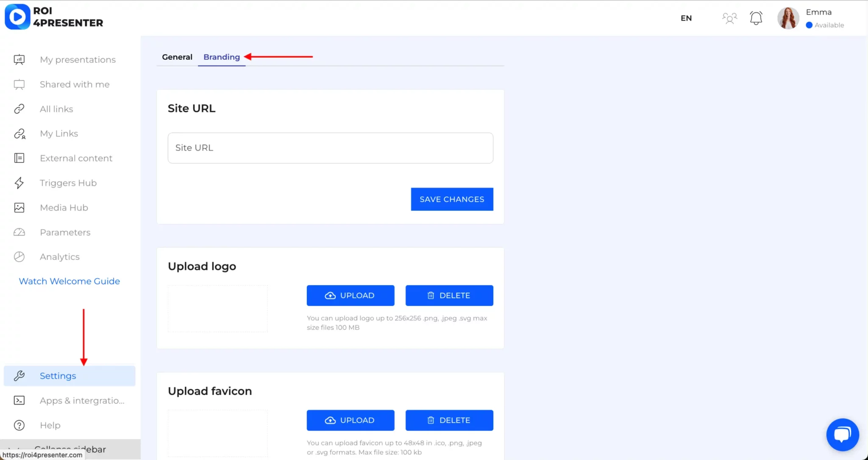The image size is (868, 460).
Task: Open My presentations in sidebar
Action: tap(78, 60)
